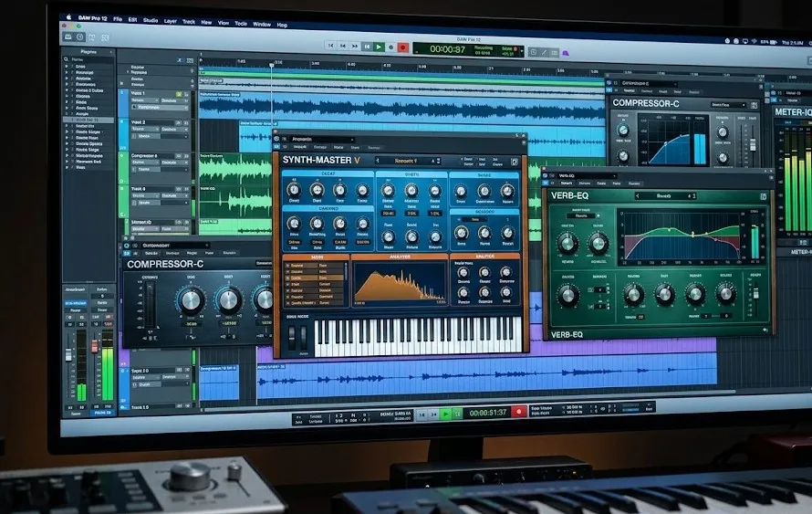Click the settings icon at Synth-Master V top-right
This screenshot has width=812, height=514.
pyautogui.click(x=515, y=162)
